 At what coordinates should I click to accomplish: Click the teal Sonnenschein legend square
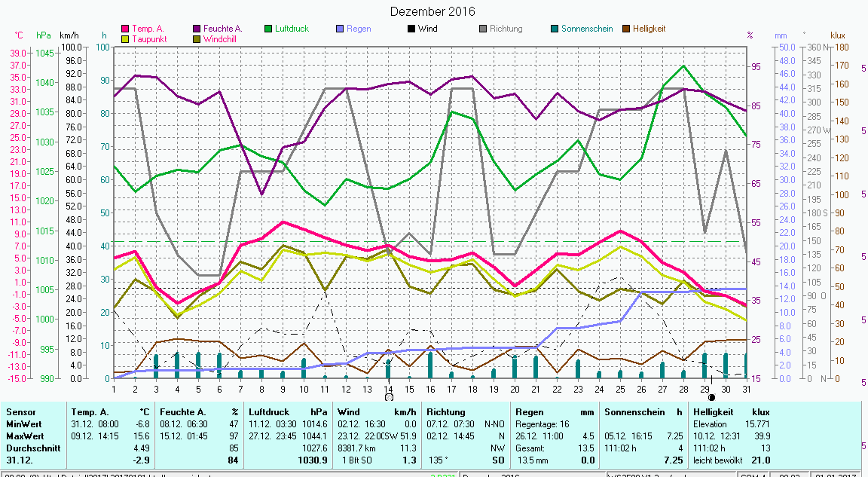(555, 29)
